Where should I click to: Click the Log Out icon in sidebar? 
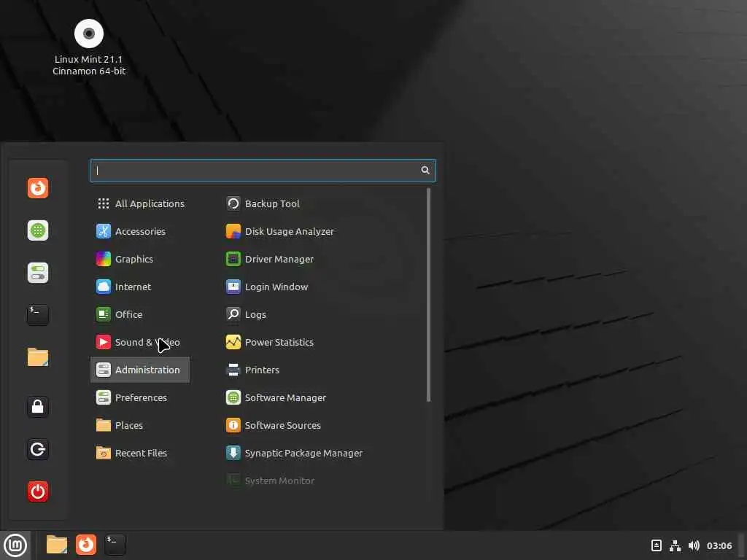click(38, 449)
